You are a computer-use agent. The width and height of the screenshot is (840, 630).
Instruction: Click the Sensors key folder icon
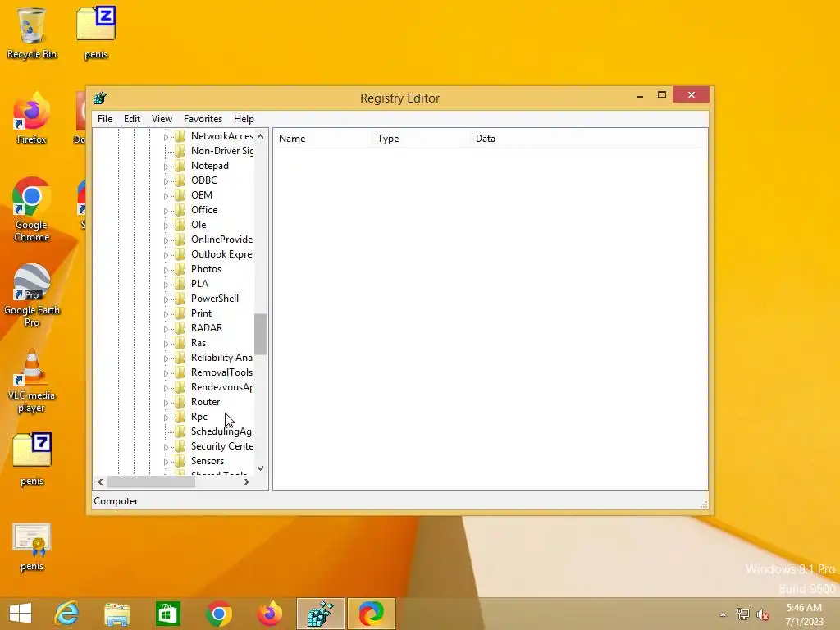(x=180, y=461)
